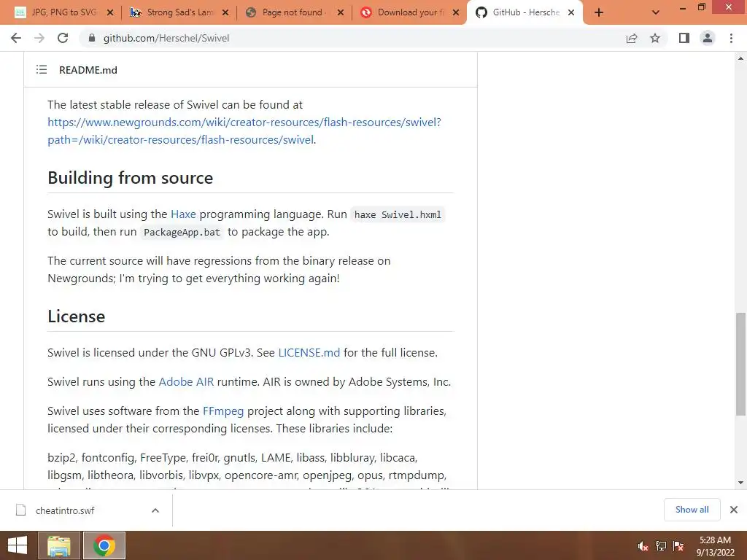Viewport: 747px width, 560px height.
Task: Open downloaded cheatintro.swf file
Action: (x=65, y=510)
